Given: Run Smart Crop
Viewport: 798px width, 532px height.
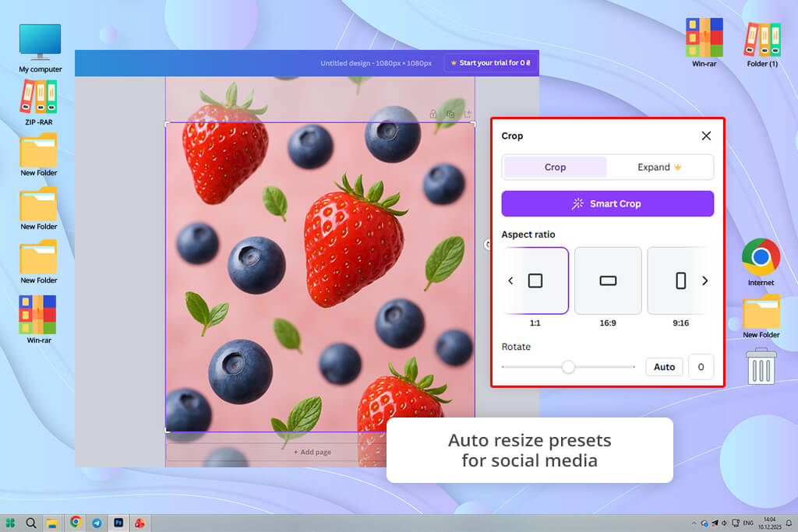Looking at the screenshot, I should click(607, 203).
